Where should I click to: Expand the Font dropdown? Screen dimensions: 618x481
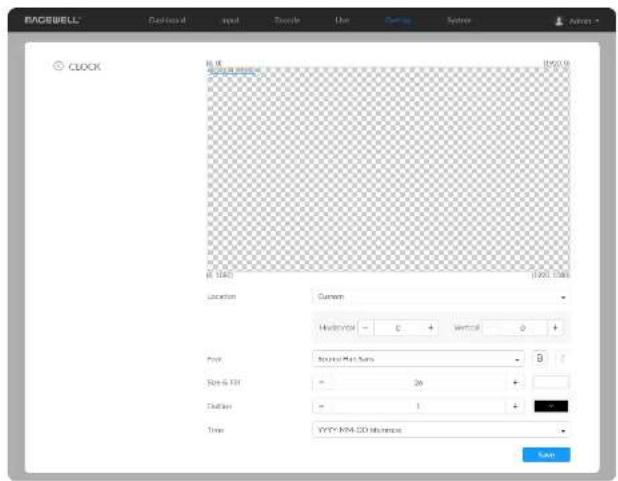pos(418,359)
